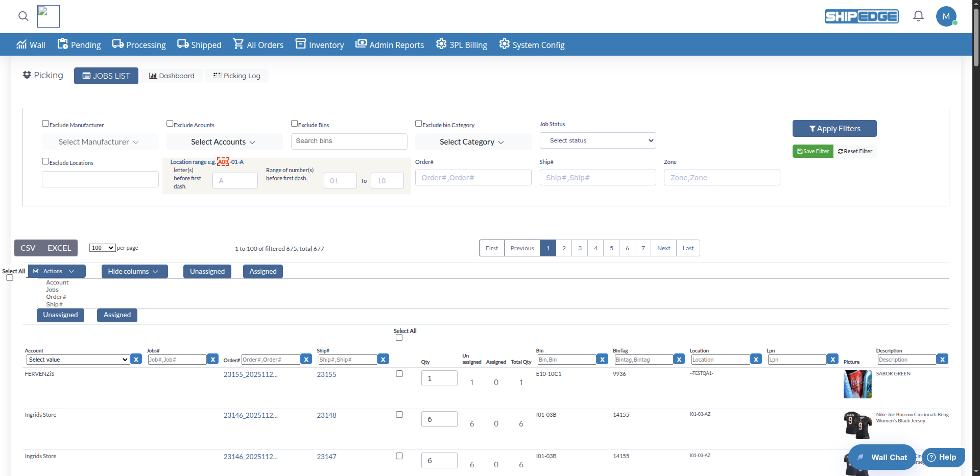
Task: Open Processing in the top menu
Action: click(138, 44)
